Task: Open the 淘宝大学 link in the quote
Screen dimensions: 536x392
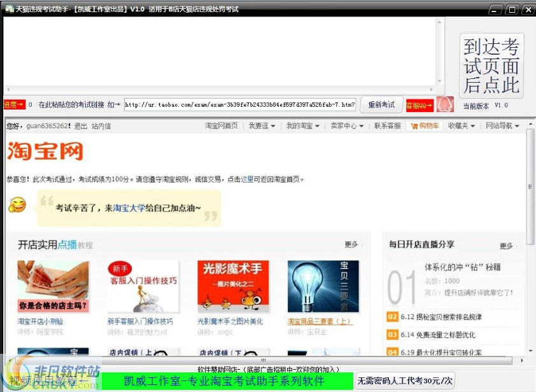Action: (x=129, y=207)
